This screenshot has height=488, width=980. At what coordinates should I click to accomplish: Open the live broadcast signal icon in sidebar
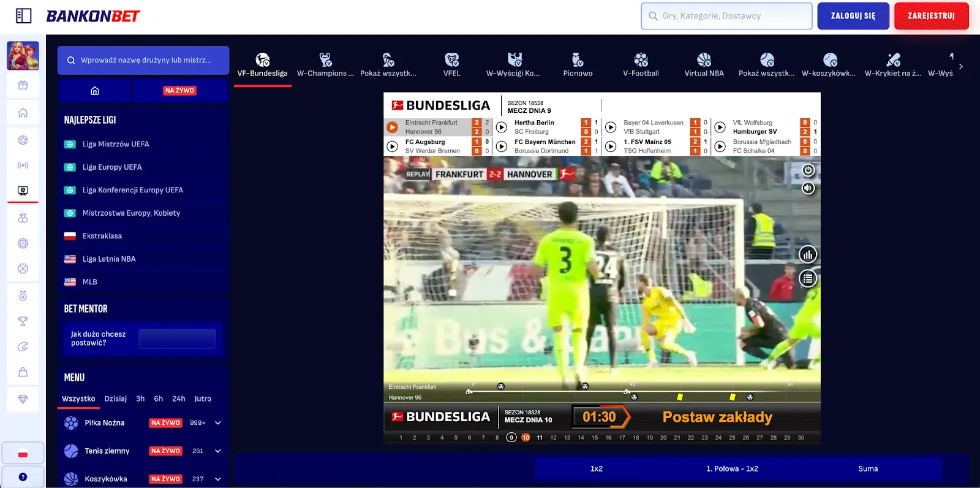click(x=23, y=166)
